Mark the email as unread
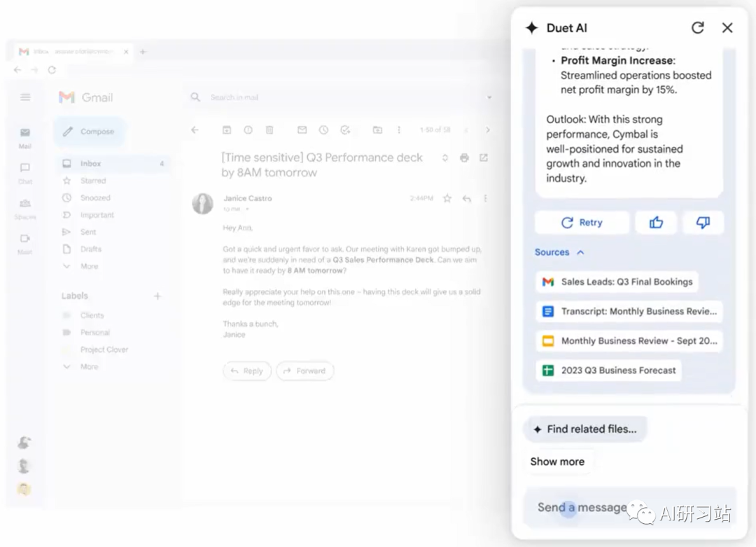Image resolution: width=756 pixels, height=547 pixels. tap(302, 130)
